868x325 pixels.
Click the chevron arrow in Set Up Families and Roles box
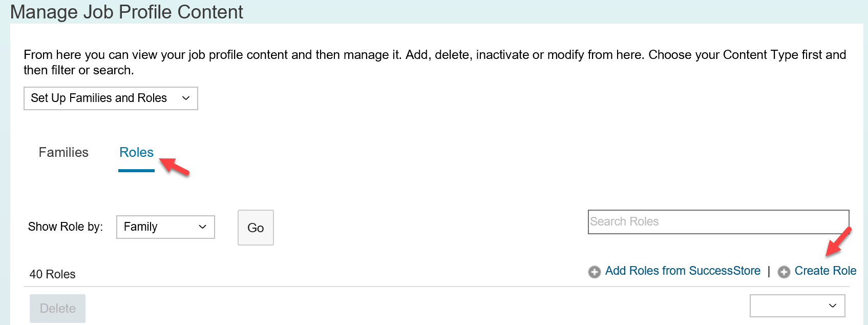tap(186, 98)
